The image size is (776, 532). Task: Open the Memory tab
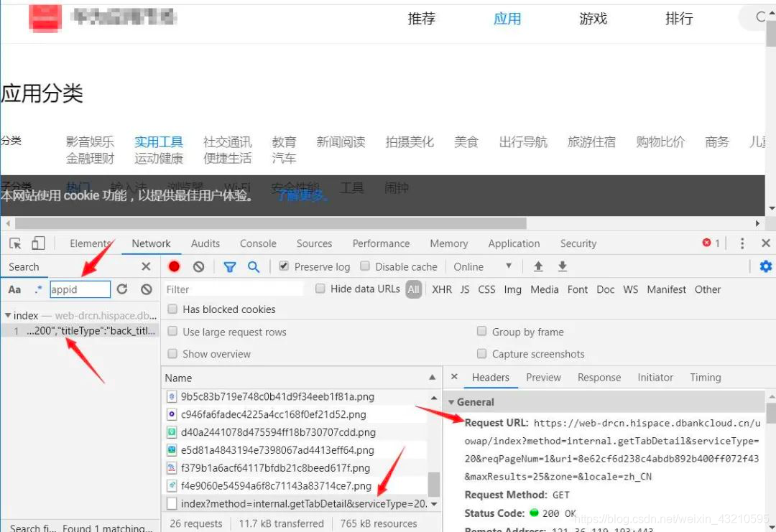449,243
